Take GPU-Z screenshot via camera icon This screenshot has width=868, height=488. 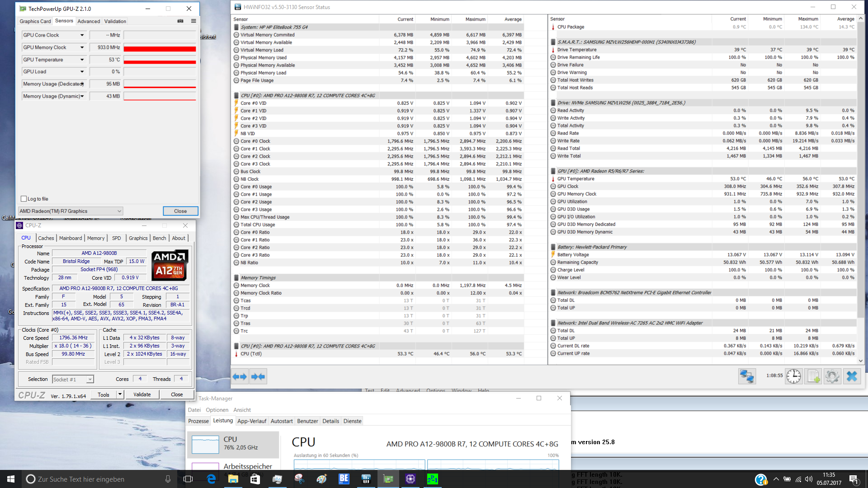pyautogui.click(x=180, y=21)
